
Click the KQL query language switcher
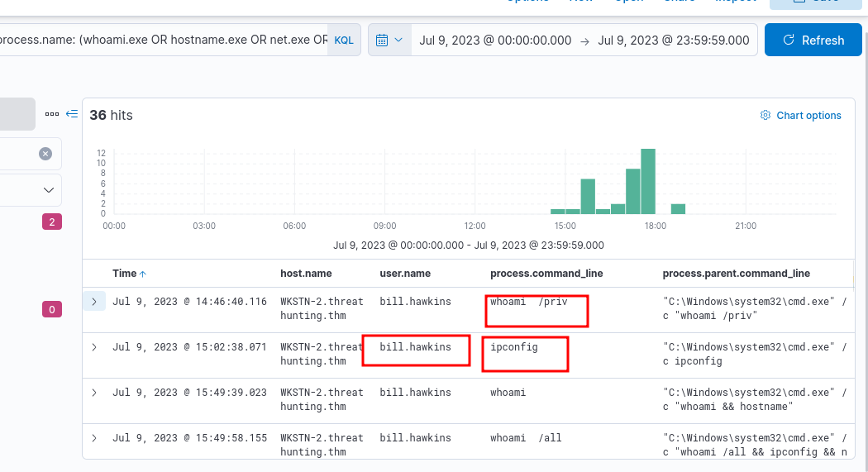click(x=343, y=40)
